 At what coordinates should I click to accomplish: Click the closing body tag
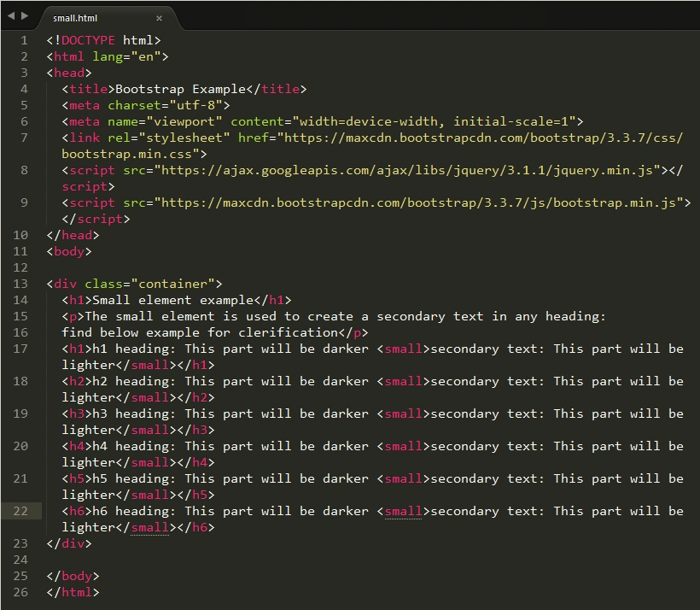click(x=73, y=577)
